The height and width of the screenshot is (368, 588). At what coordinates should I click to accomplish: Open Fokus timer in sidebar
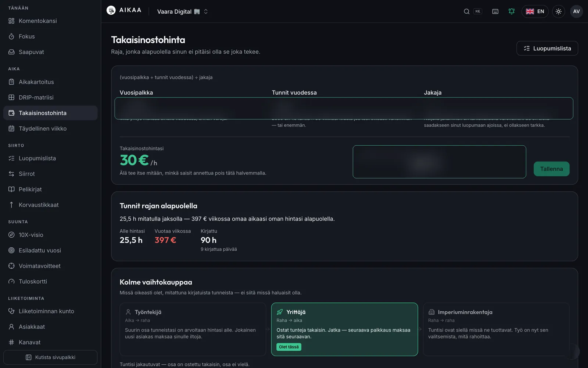tap(50, 36)
